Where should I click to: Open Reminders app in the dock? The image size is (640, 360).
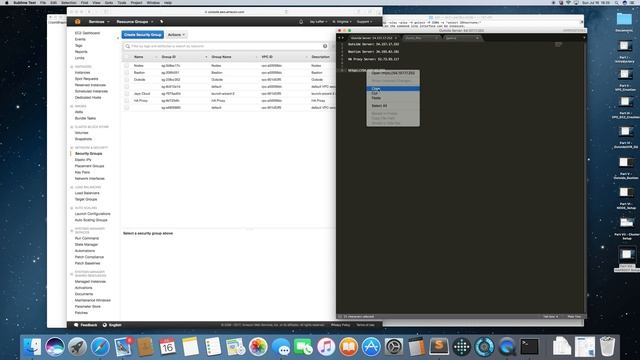213,347
